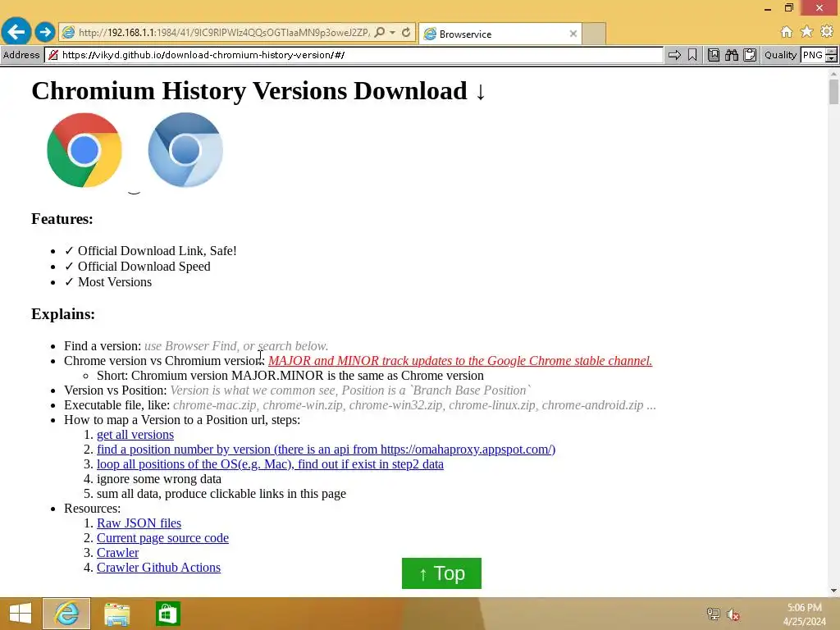The height and width of the screenshot is (630, 840).
Task: Open the find a position number by version link
Action: click(326, 449)
